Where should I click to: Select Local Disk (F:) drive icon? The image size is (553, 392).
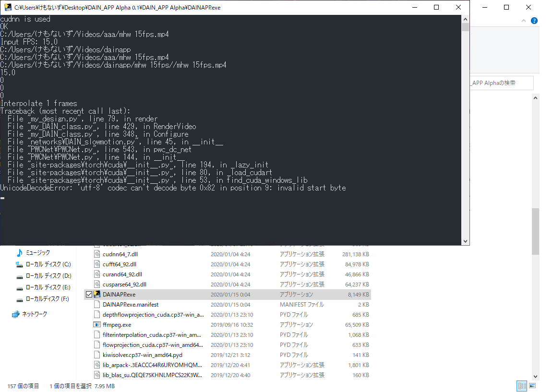pos(19,299)
